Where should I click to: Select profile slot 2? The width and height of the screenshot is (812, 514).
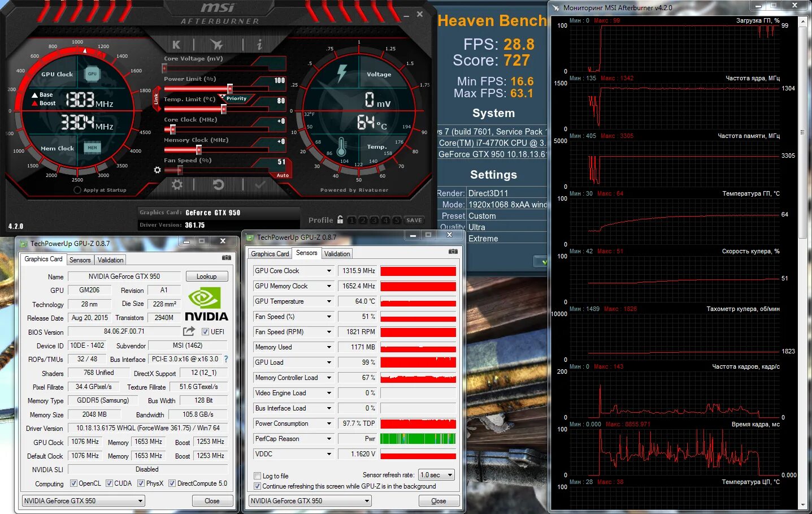[363, 220]
